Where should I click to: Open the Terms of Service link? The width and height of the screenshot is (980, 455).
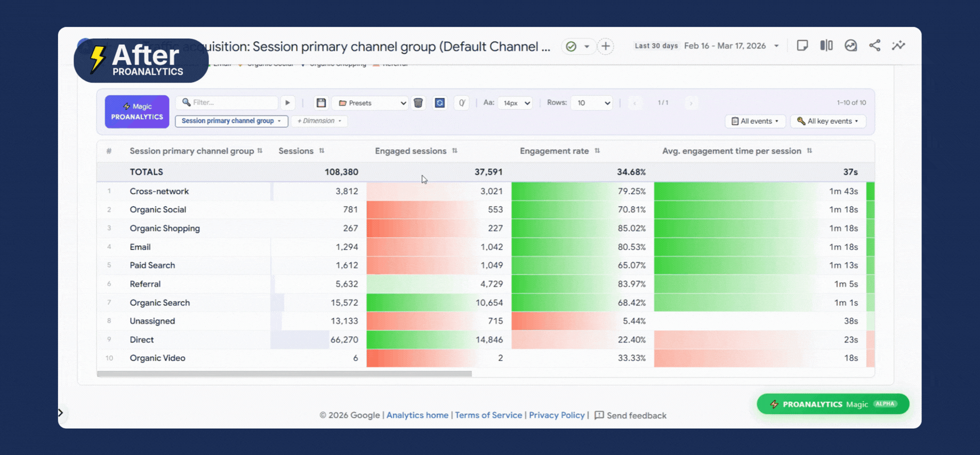488,416
